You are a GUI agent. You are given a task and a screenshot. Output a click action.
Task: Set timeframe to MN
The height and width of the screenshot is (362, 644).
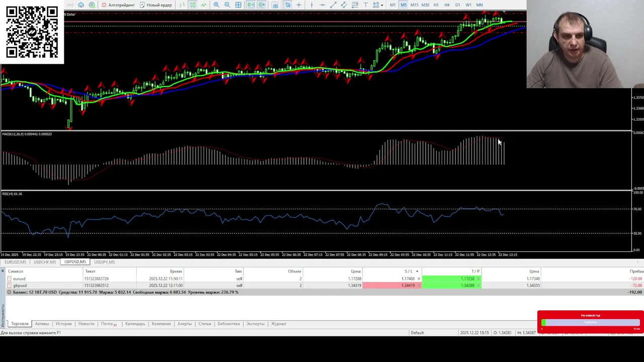point(479,5)
